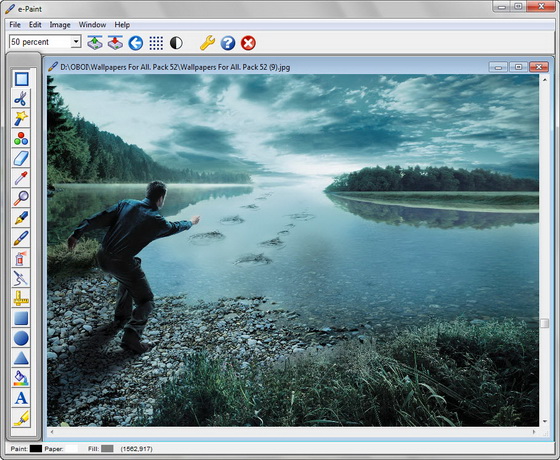
Task: Select the magnifying glass zoom tool
Action: (x=21, y=198)
